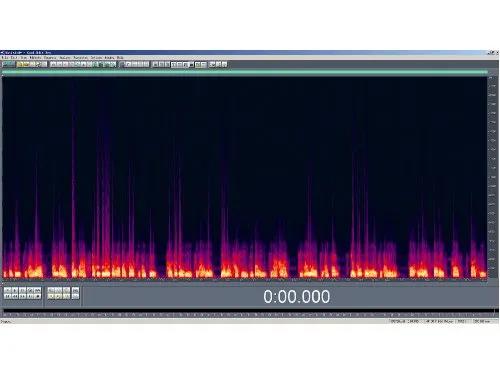The width and height of the screenshot is (500, 375).
Task: Open the Help menu
Action: pos(120,58)
